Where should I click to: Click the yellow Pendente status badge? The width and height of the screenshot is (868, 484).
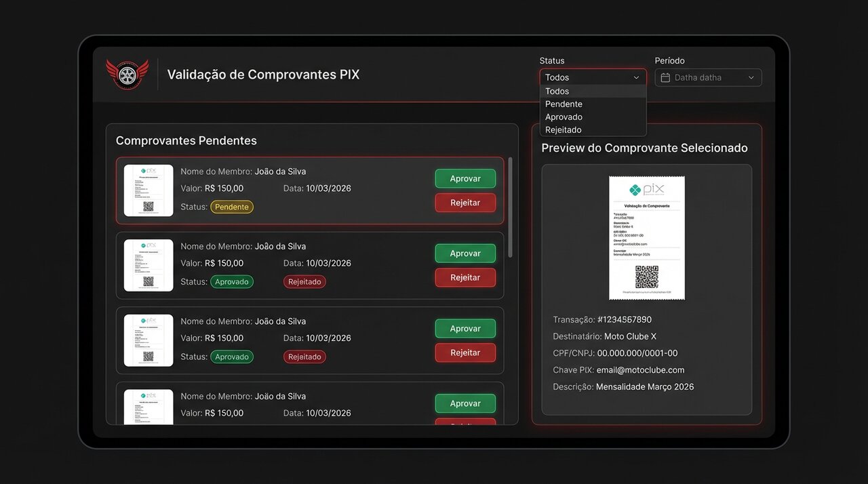232,207
